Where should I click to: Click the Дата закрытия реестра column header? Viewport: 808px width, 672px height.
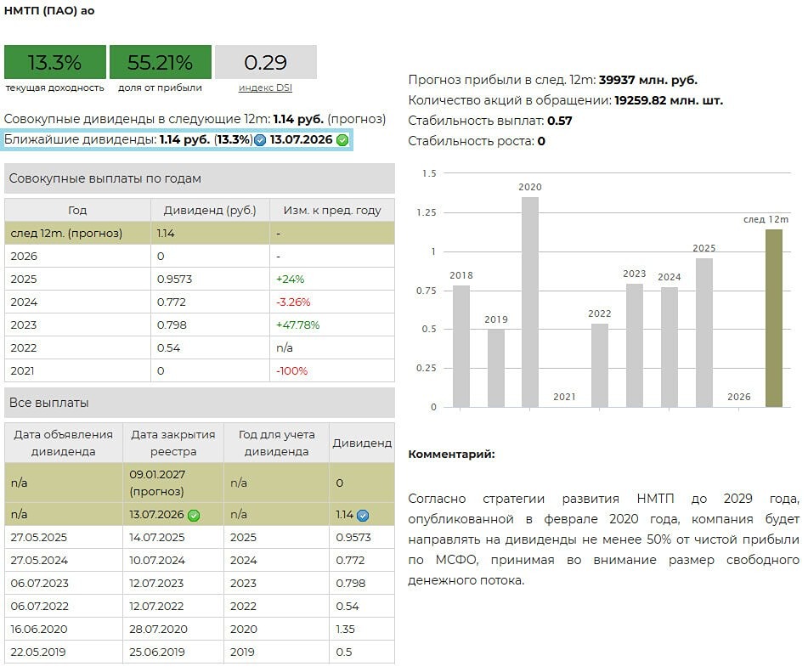pos(173,443)
